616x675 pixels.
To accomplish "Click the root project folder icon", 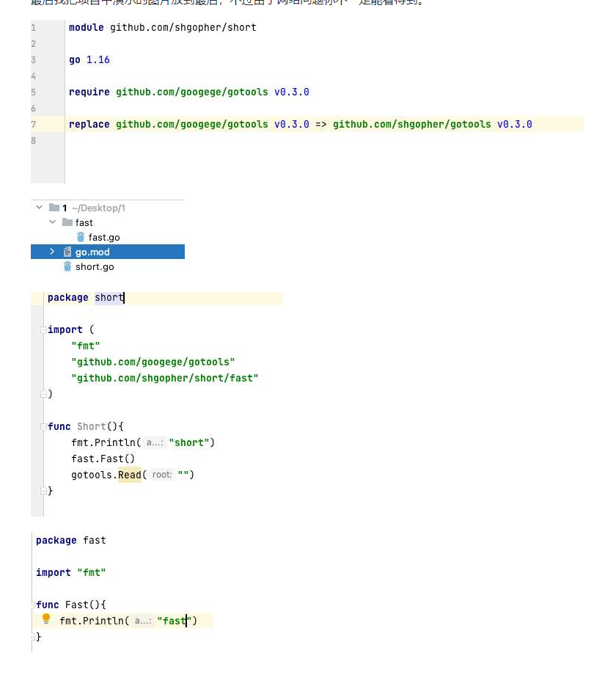I will click(54, 208).
